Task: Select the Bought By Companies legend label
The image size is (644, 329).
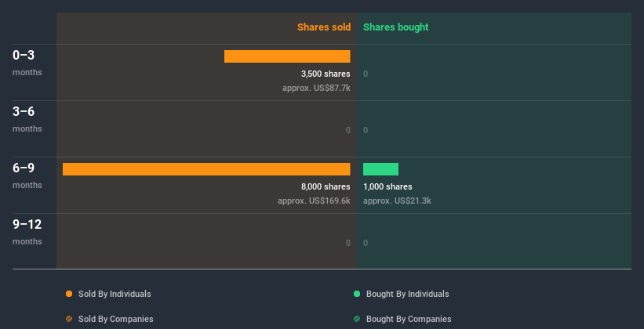Action: (x=409, y=319)
